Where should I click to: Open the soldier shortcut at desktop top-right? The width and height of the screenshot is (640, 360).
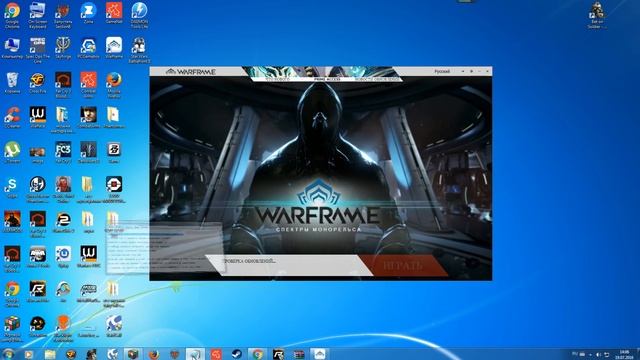(597, 16)
